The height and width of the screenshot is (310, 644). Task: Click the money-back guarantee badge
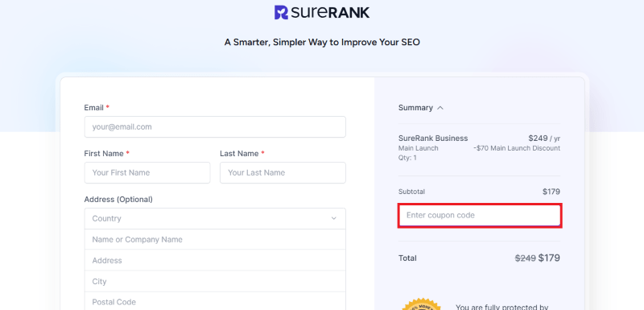[421, 304]
